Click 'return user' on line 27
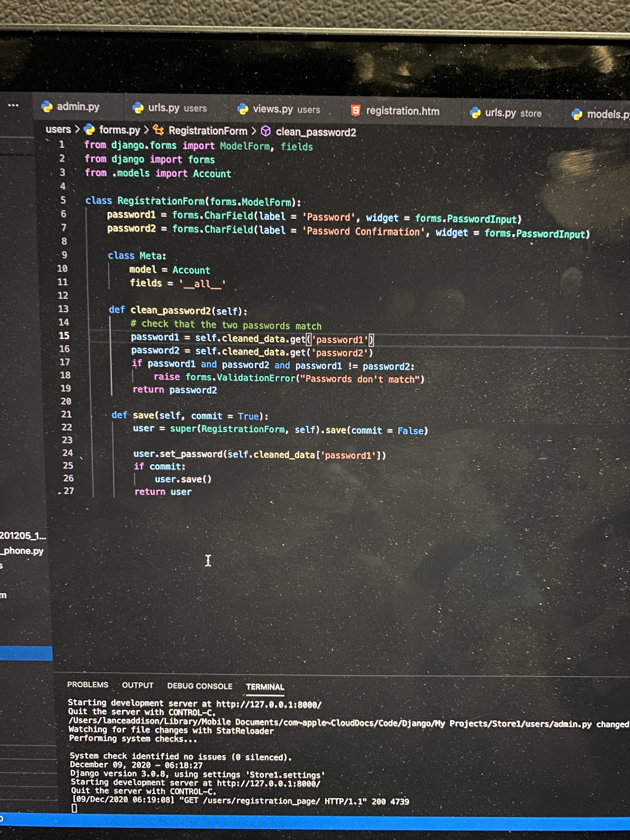630x840 pixels. (x=163, y=492)
